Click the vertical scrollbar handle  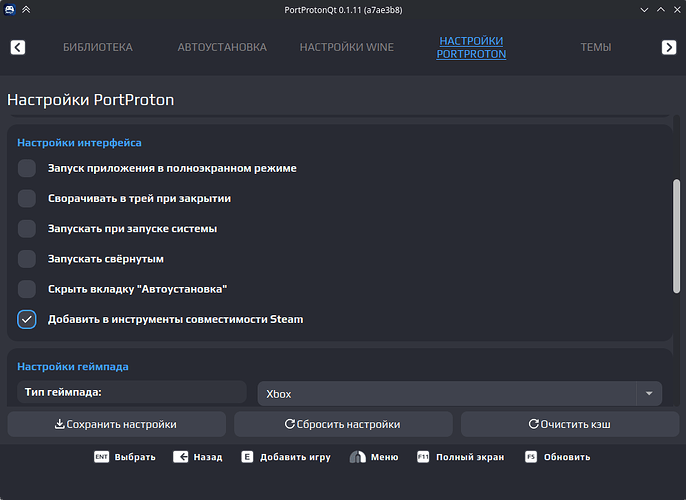[x=676, y=236]
